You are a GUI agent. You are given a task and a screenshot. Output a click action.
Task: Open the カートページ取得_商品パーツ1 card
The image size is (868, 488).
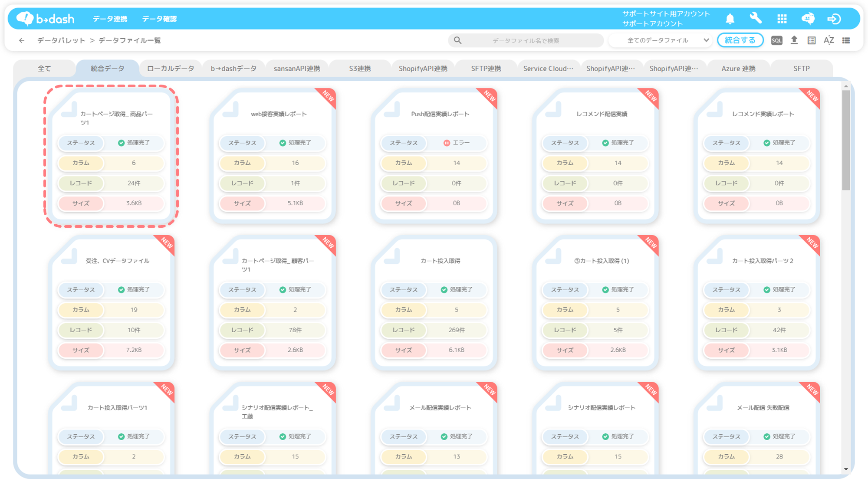coord(111,156)
